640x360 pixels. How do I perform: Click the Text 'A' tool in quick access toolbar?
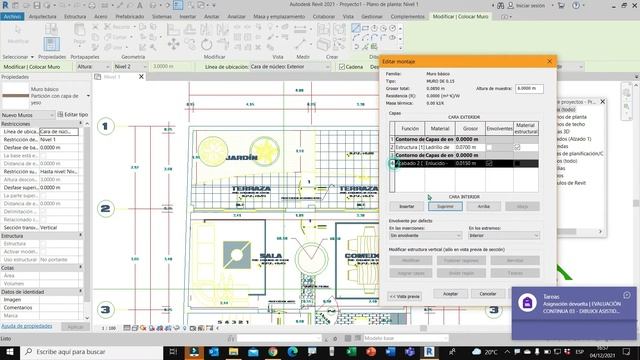pyautogui.click(x=140, y=5)
